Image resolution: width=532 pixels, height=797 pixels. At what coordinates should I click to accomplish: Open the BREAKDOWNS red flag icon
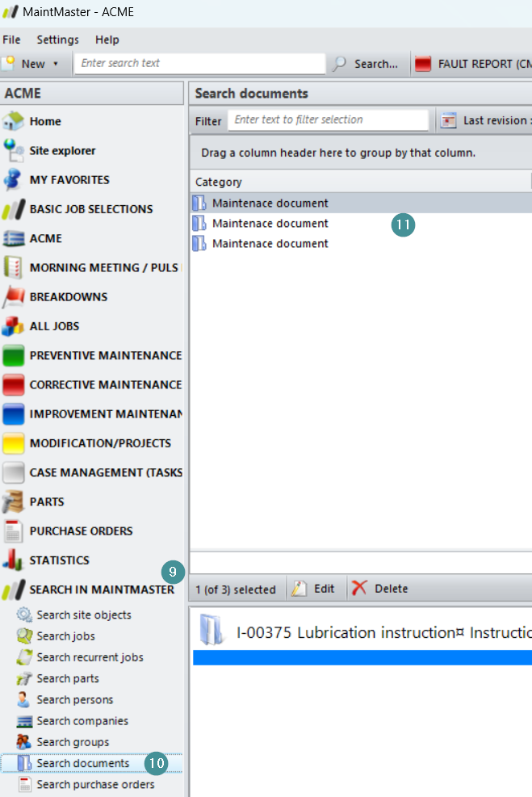point(13,297)
